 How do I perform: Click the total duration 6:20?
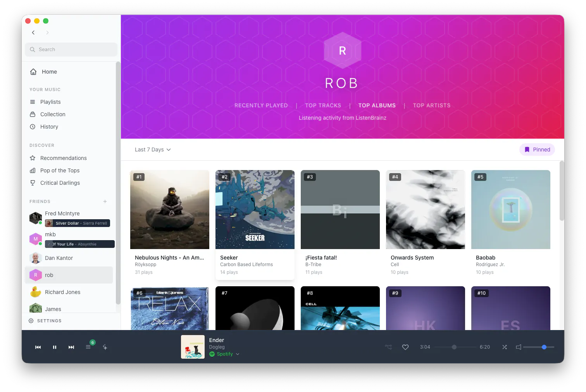485,347
